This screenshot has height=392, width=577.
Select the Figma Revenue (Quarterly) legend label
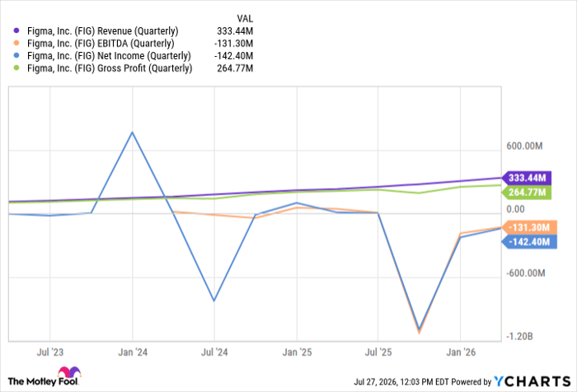[x=103, y=31]
